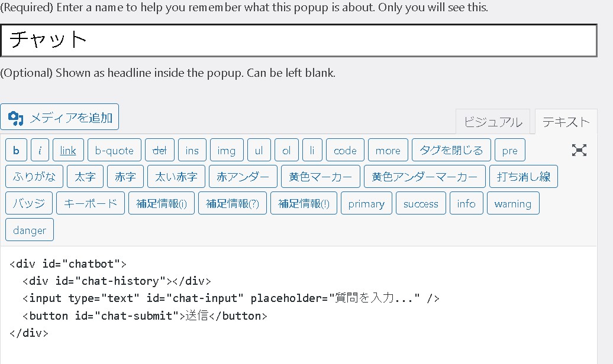613x364 pixels.
Task: Insert a blockquote with b-quote
Action: [x=114, y=150]
